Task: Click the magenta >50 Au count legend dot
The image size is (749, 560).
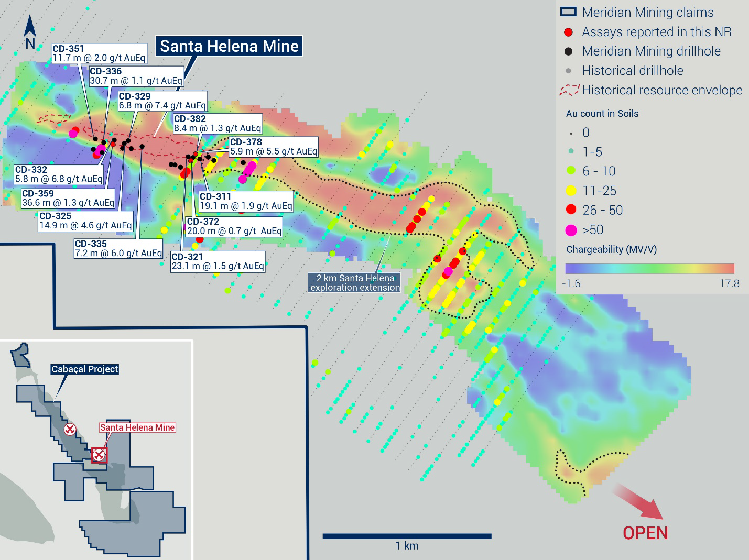Action: tap(571, 230)
